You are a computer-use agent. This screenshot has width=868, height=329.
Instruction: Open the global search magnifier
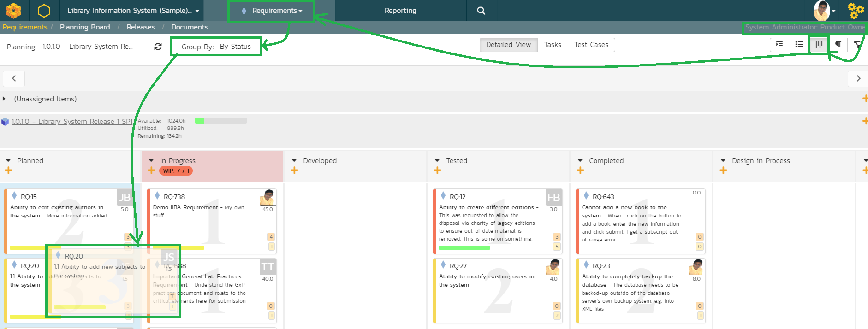coord(481,11)
